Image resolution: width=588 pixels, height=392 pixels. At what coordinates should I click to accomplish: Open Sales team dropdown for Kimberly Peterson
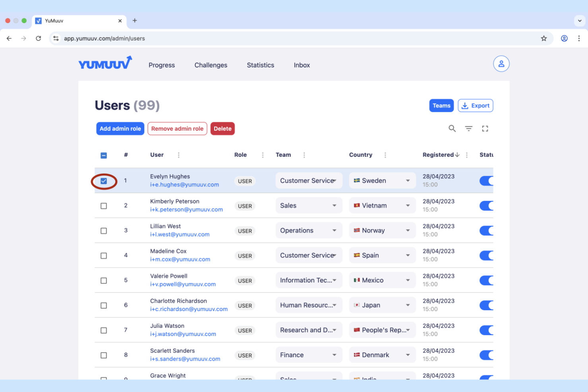point(309,205)
